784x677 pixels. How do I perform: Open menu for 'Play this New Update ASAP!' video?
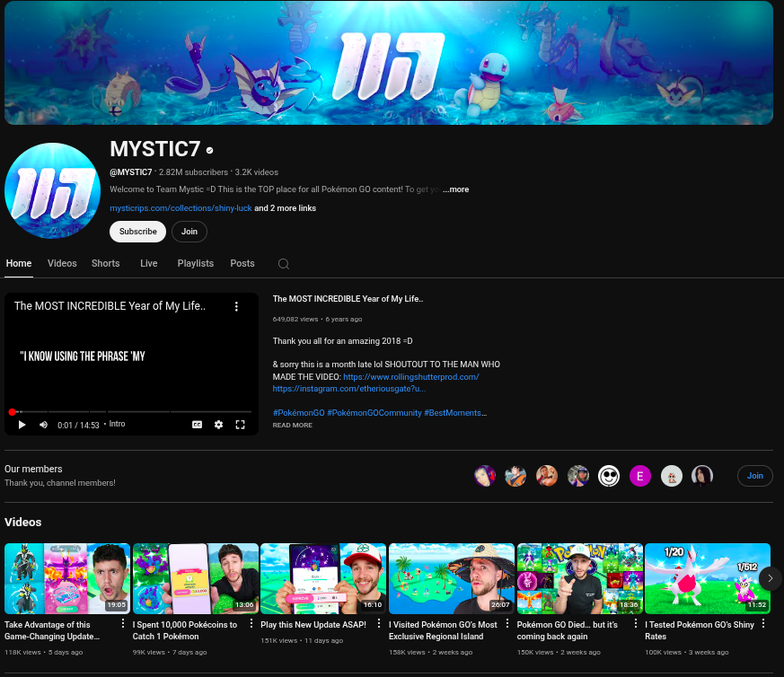click(379, 623)
